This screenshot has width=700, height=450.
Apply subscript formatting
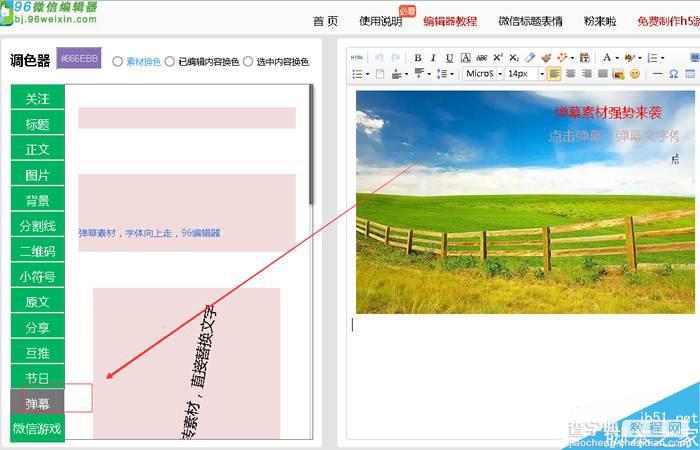[514, 58]
